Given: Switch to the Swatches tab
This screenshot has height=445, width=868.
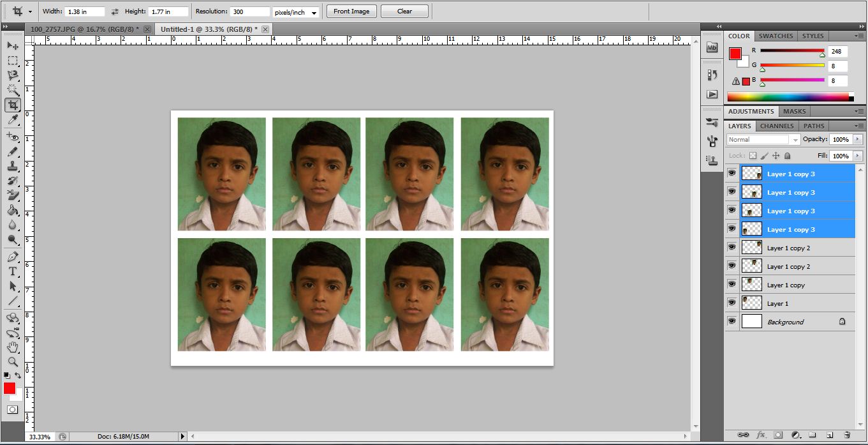Looking at the screenshot, I should click(776, 36).
